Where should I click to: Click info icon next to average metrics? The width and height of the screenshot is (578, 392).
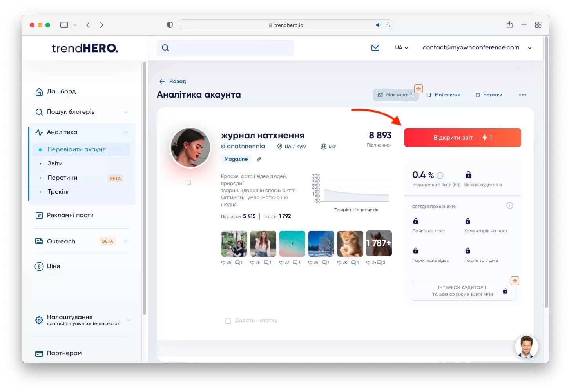pyautogui.click(x=509, y=205)
